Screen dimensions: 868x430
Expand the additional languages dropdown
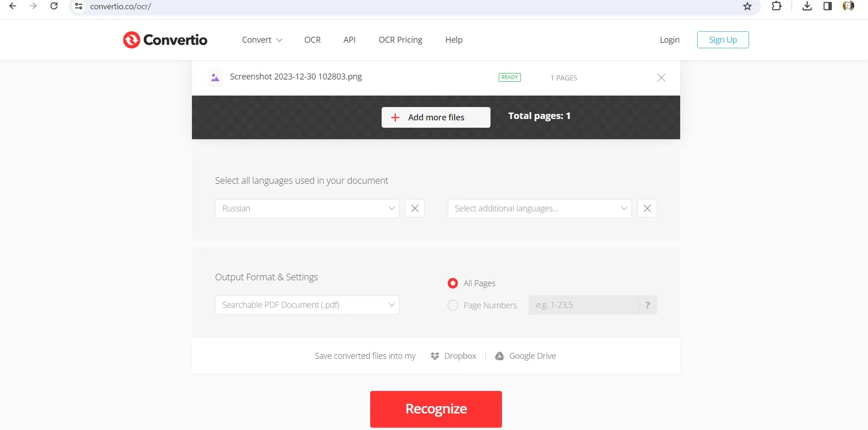(x=539, y=209)
